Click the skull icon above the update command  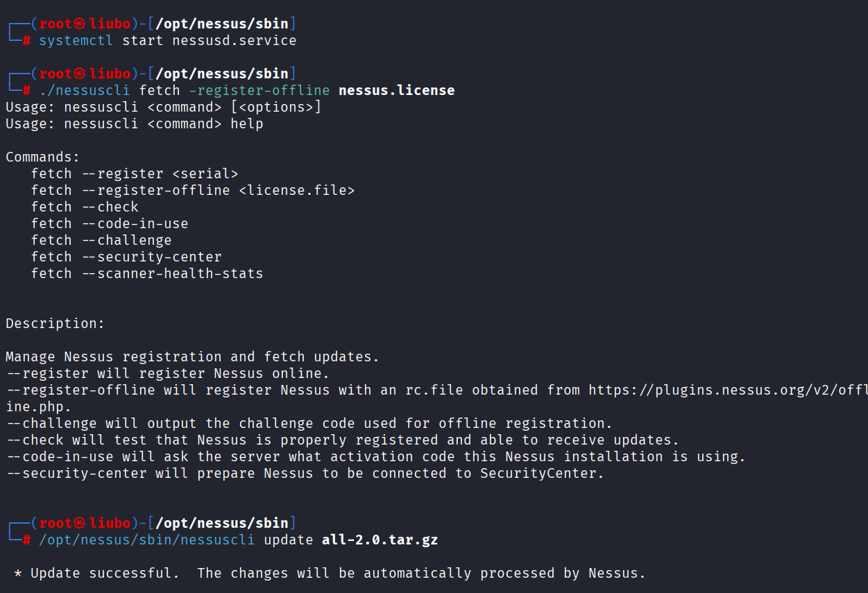[x=80, y=523]
